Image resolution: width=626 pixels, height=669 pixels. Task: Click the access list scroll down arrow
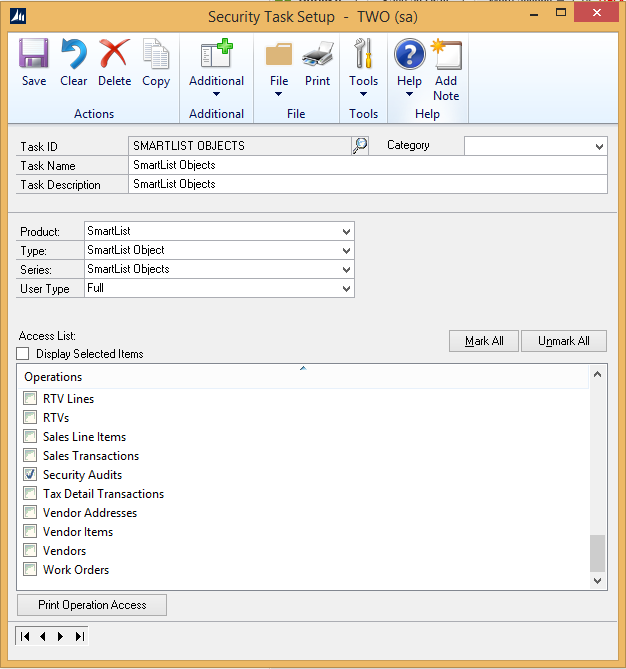[x=597, y=581]
